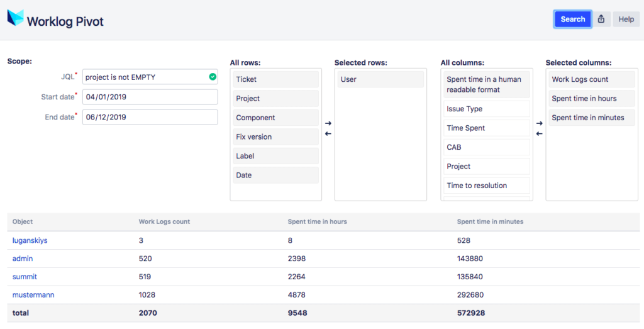The height and width of the screenshot is (329, 644).
Task: Click admin's work log count 520
Action: pos(145,259)
